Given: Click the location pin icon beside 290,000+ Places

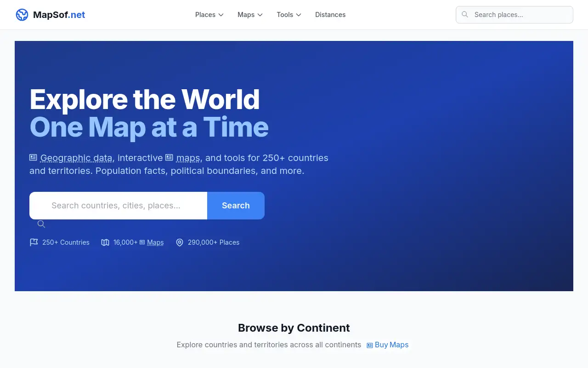Looking at the screenshot, I should coord(180,242).
